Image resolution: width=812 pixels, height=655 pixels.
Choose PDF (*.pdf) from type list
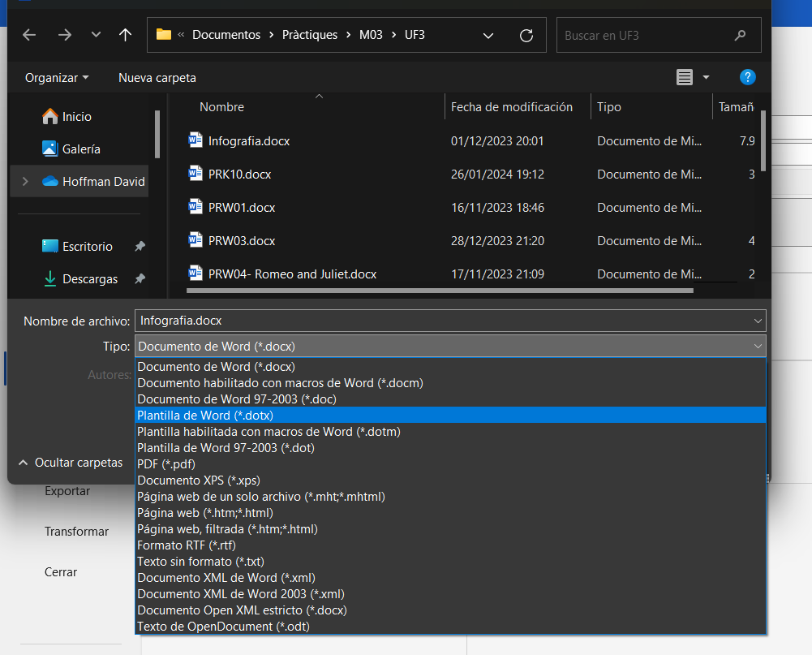(165, 463)
